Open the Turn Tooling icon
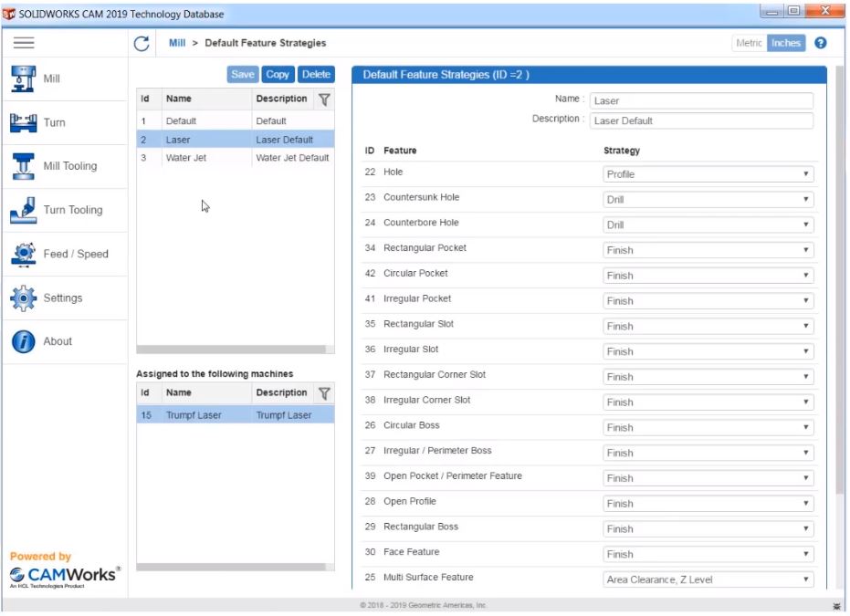 tap(24, 210)
